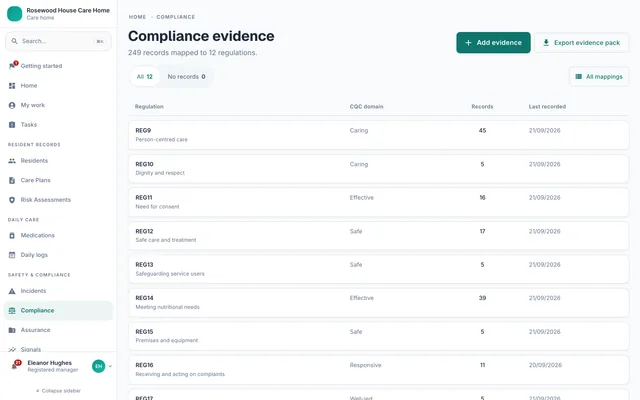Open the REG9 Person-centred care row
Screen dimensions: 640x400
[x=378, y=135]
